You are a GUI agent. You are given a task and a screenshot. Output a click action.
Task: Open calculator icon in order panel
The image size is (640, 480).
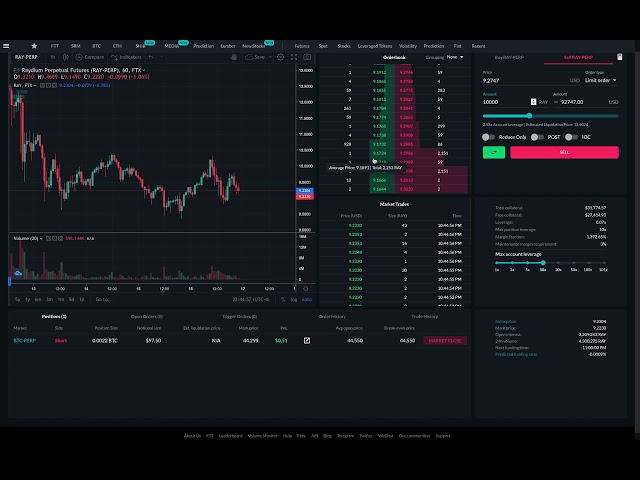point(620,57)
